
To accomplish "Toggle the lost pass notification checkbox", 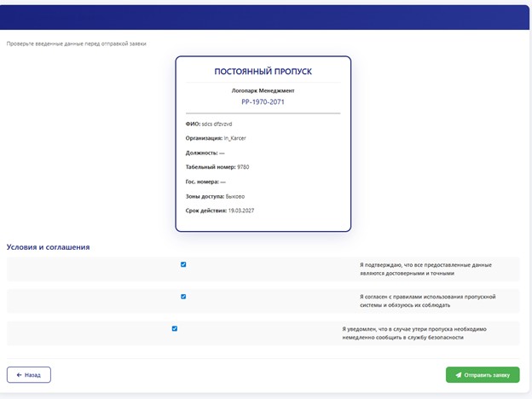I will pos(175,328).
